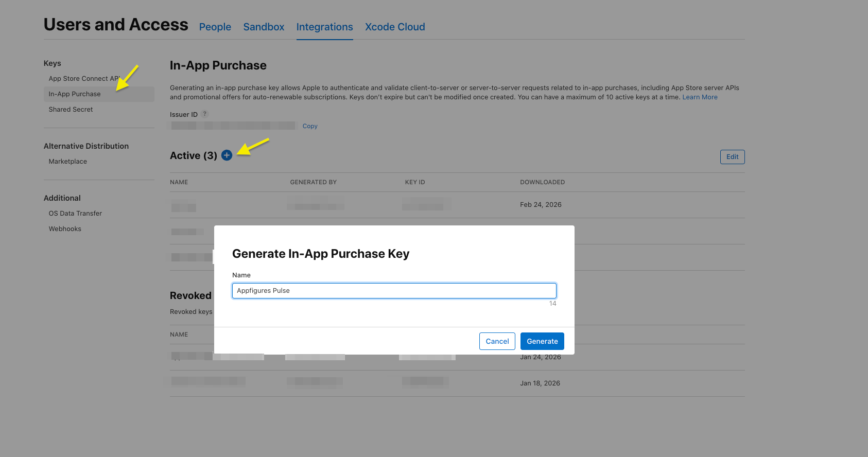Click the Jan 24, 2026 revoked key date

click(x=541, y=357)
